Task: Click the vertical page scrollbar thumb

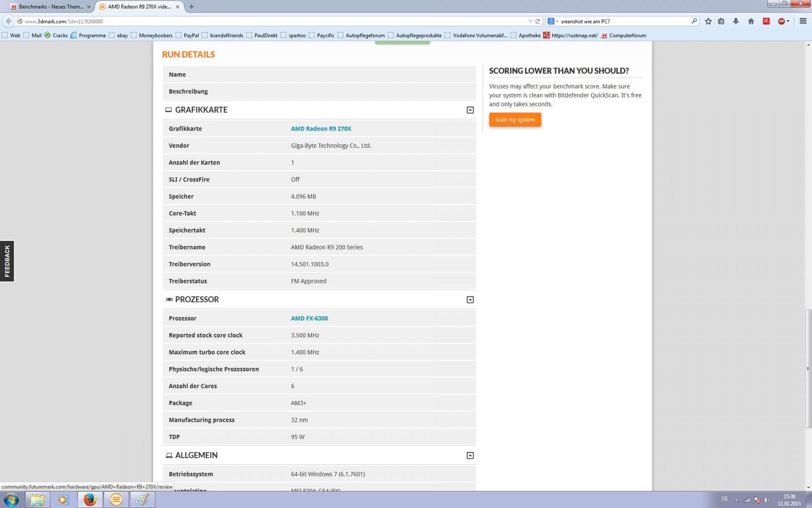Action: click(x=808, y=368)
